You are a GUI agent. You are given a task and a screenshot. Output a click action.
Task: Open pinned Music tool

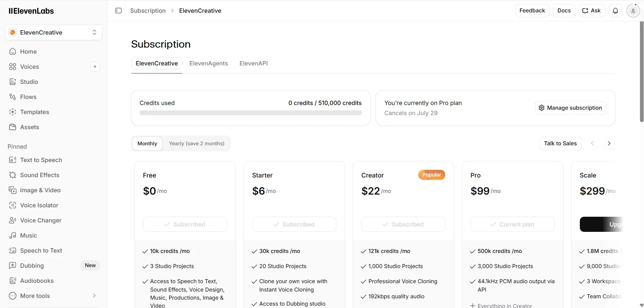[x=53, y=236]
